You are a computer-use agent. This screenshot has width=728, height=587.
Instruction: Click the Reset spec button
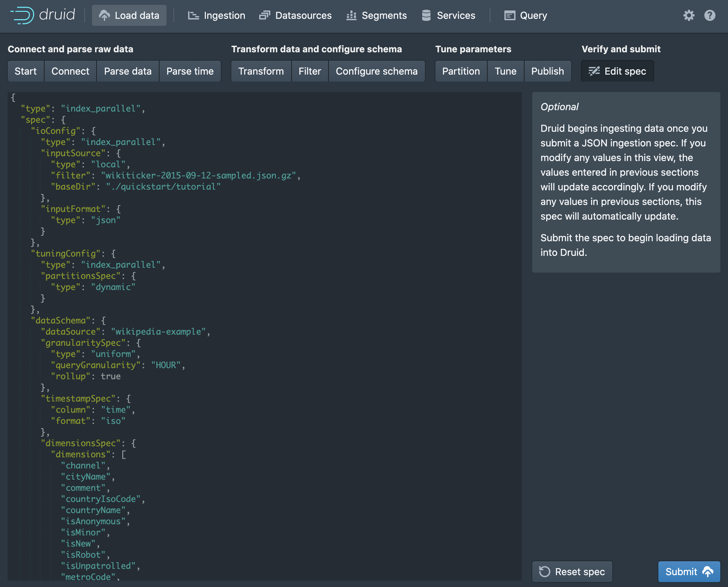572,572
